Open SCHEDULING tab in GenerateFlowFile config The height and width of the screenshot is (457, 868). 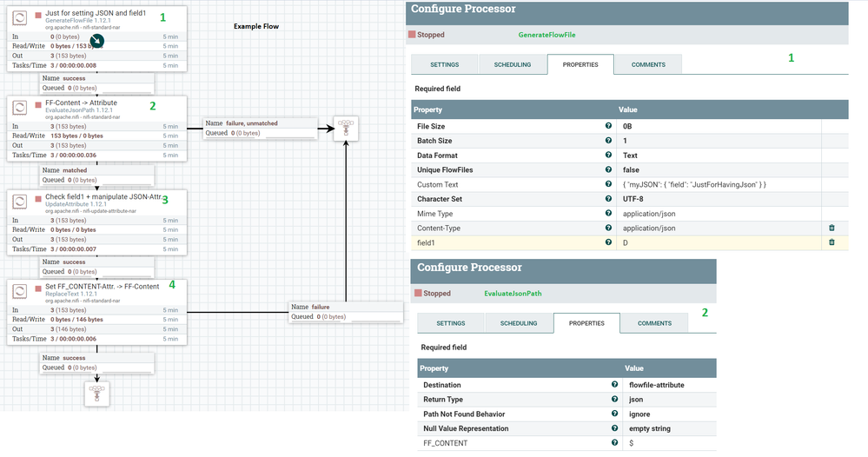[512, 64]
